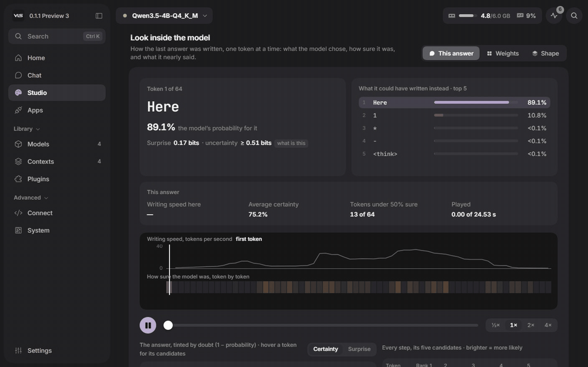Open the top-right search icon
588x367 pixels.
coord(574,16)
